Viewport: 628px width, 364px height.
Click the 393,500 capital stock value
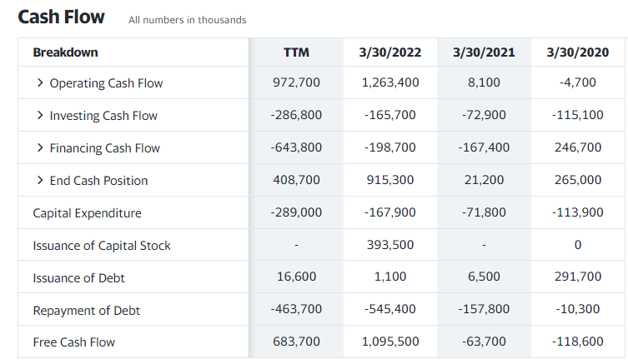click(x=390, y=244)
